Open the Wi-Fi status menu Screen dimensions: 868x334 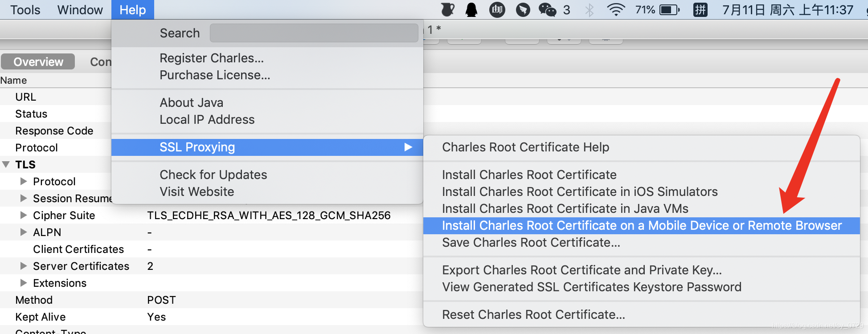tap(616, 10)
